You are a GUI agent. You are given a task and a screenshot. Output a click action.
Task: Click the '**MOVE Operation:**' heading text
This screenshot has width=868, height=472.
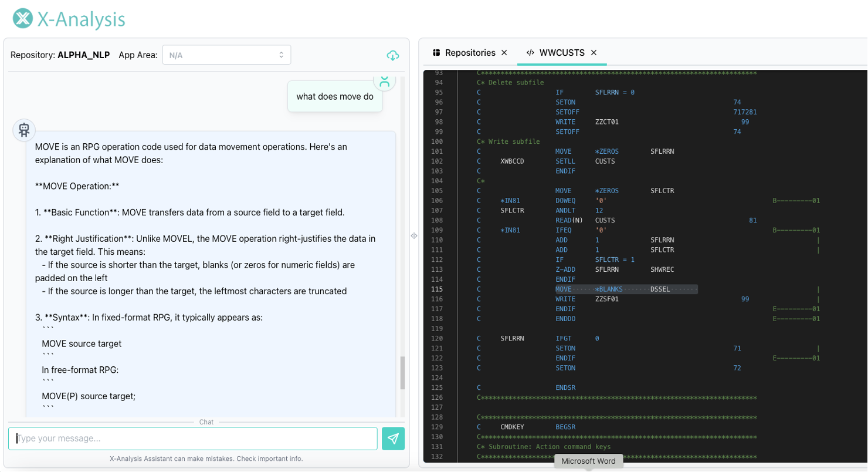(77, 186)
